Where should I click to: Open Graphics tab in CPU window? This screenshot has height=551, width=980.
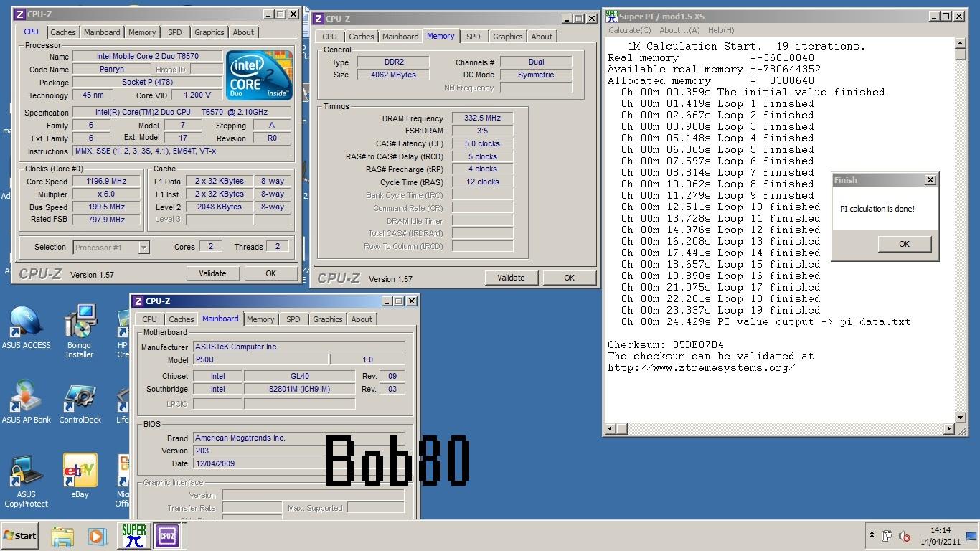[x=209, y=32]
